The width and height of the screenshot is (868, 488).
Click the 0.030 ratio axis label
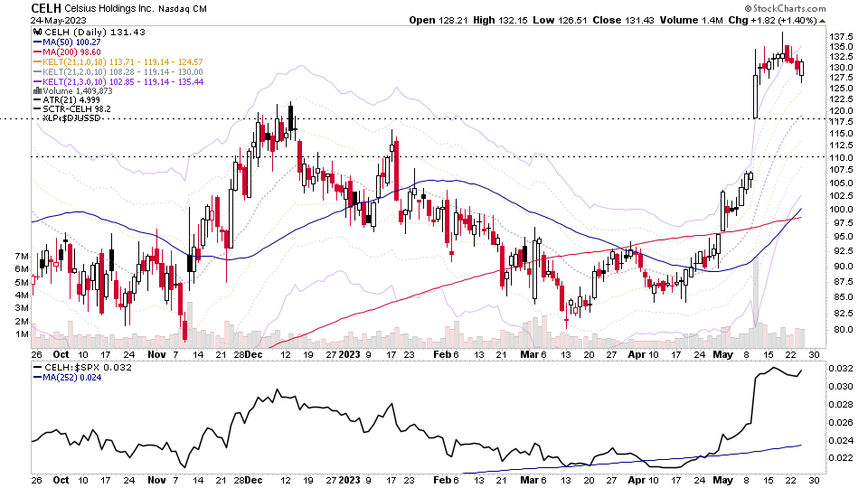pyautogui.click(x=841, y=386)
